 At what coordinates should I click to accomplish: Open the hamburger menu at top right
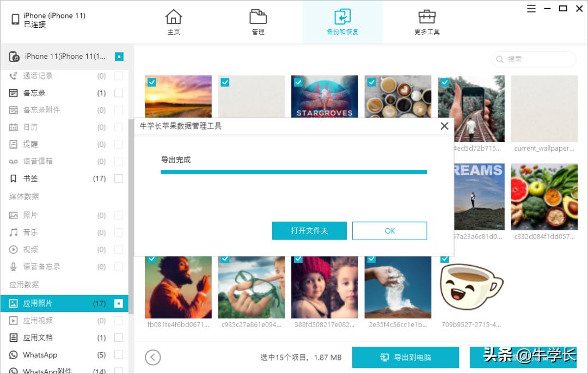(x=531, y=8)
